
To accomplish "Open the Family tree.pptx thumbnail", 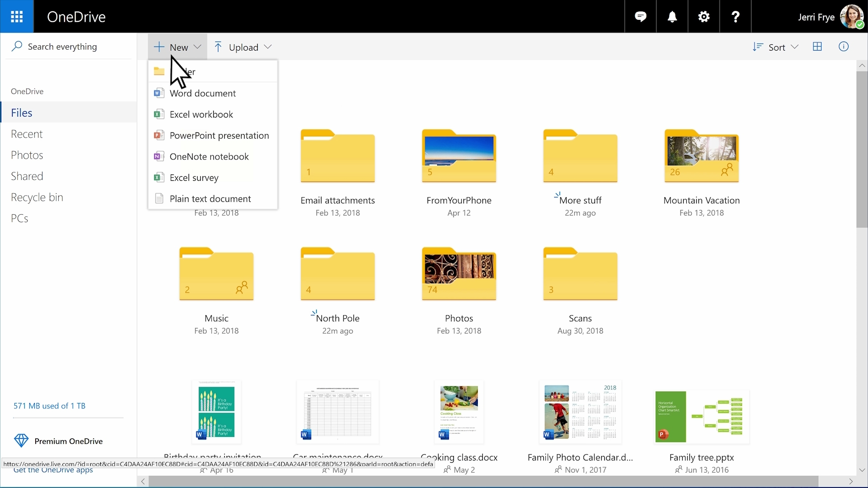I will pyautogui.click(x=701, y=417).
